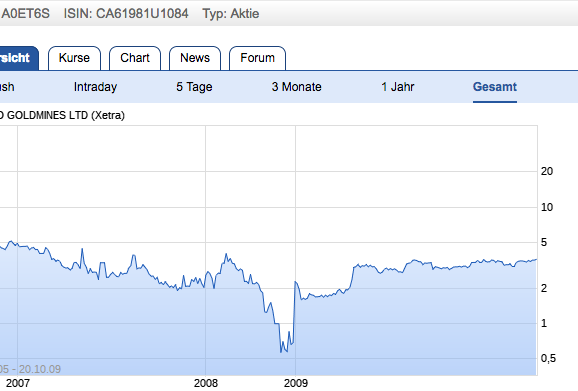Click the 20 value on price axis

pyautogui.click(x=547, y=171)
